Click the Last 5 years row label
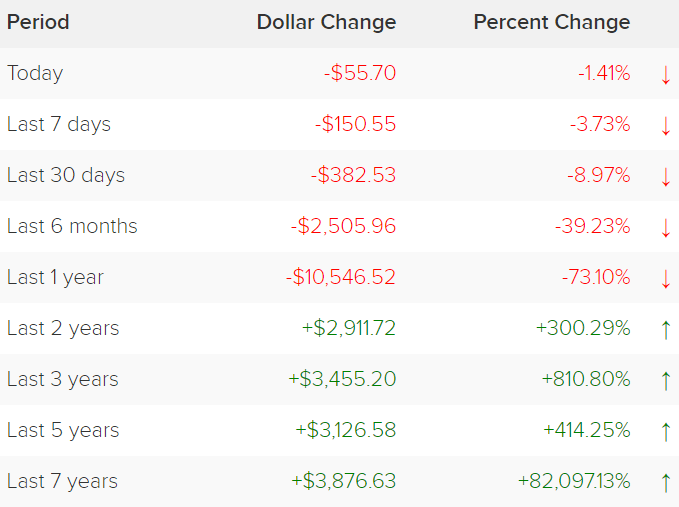 63,430
